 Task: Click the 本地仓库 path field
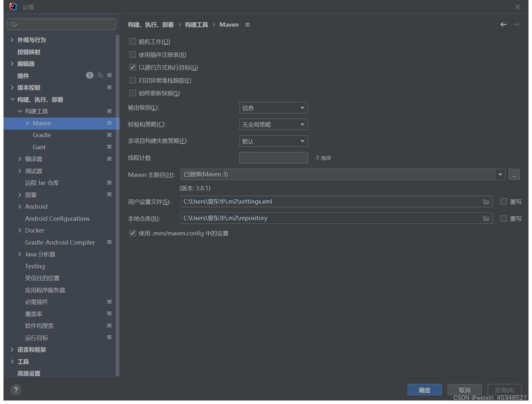tap(336, 218)
